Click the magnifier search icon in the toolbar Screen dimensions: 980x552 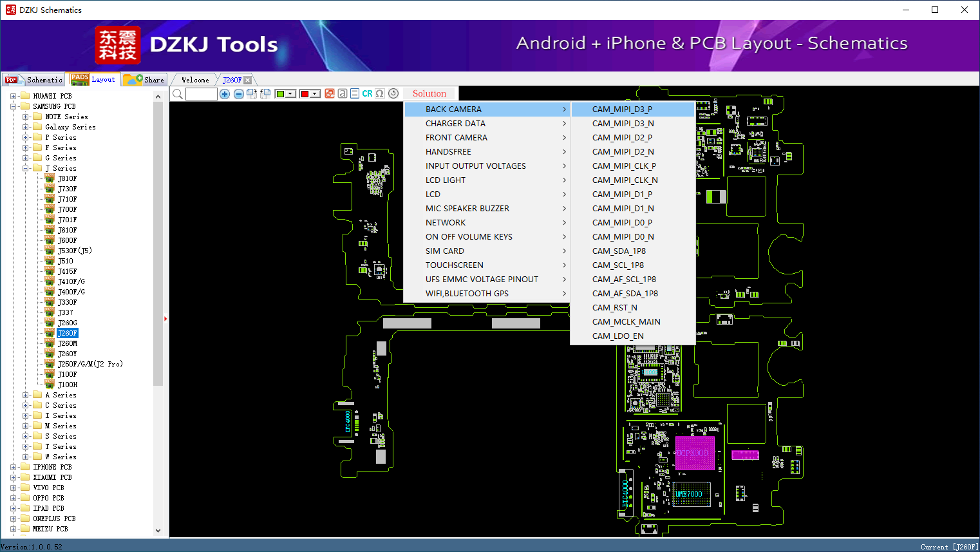(178, 94)
